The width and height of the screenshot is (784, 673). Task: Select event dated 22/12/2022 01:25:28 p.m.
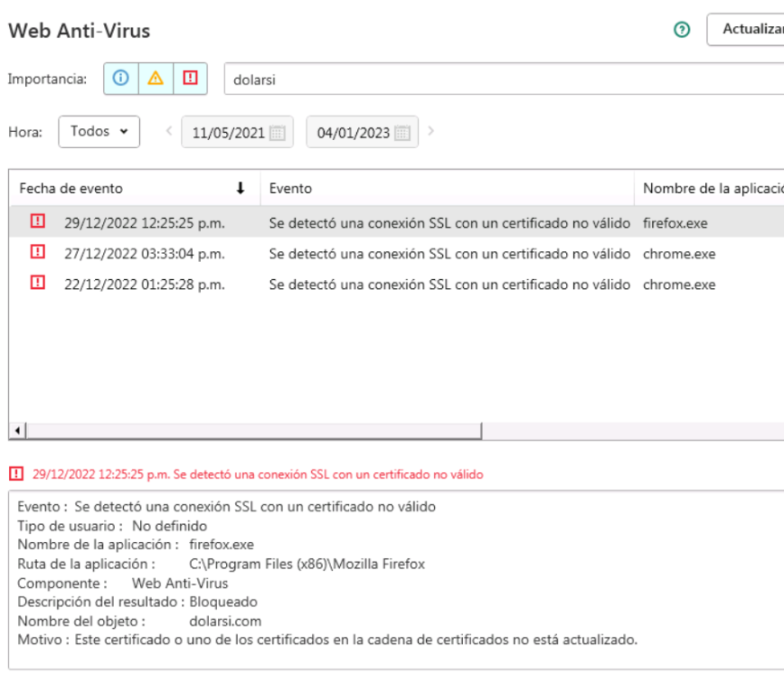(144, 284)
